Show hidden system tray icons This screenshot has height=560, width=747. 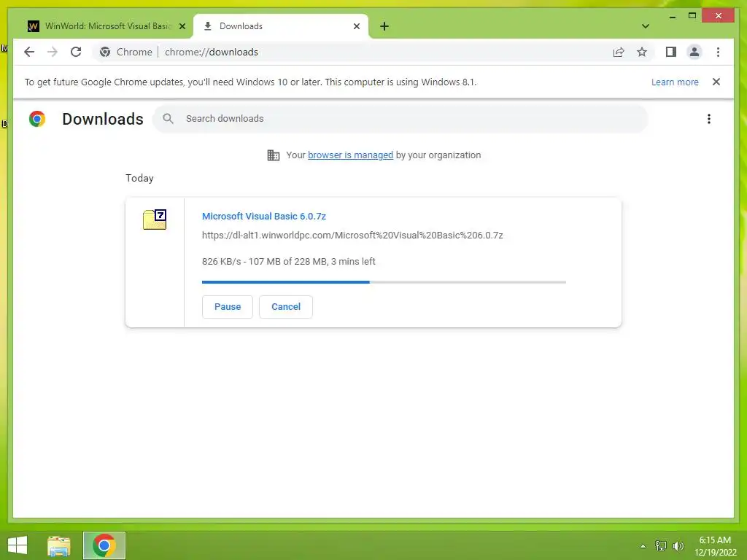coord(643,546)
